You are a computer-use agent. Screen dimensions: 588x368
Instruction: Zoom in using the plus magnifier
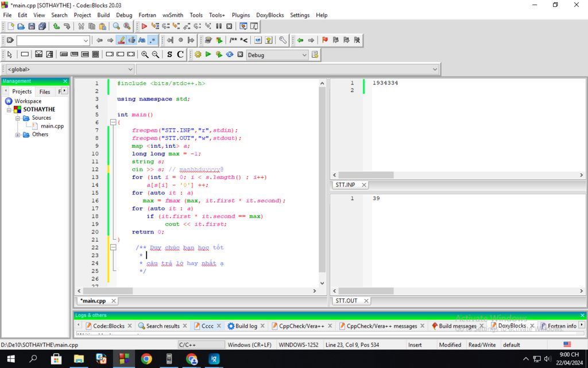(x=145, y=55)
